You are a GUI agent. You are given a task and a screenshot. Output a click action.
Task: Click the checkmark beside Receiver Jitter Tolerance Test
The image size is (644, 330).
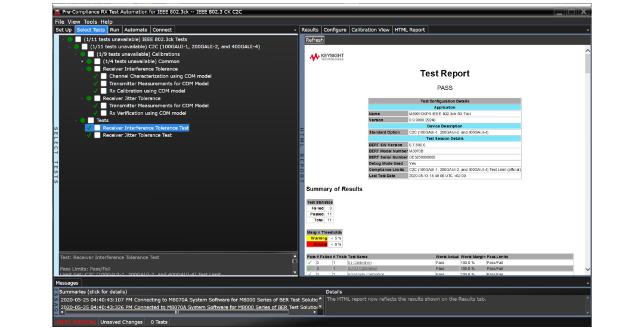89,135
